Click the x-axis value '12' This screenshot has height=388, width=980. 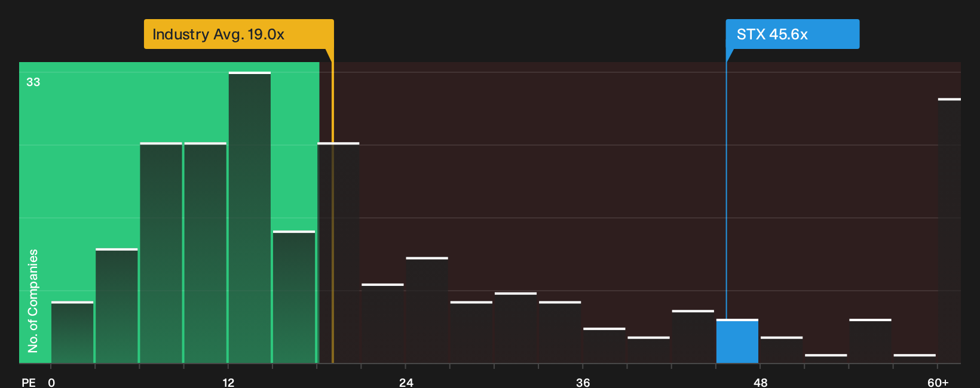coord(228,383)
